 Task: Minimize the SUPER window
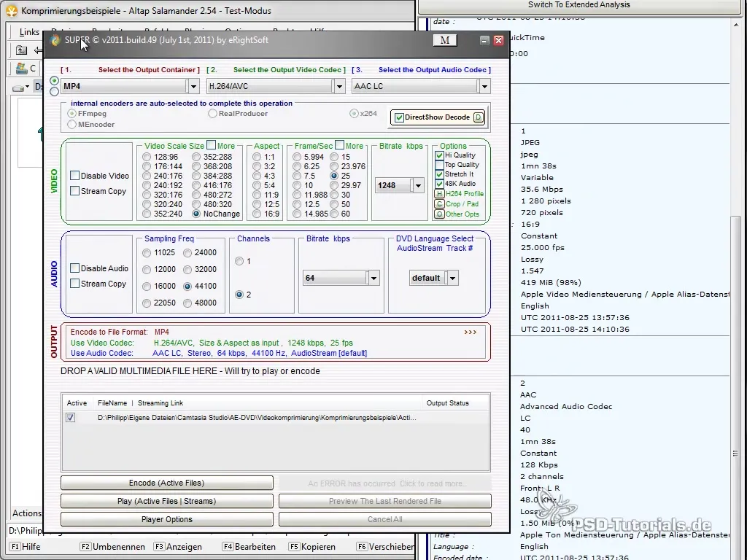click(484, 41)
